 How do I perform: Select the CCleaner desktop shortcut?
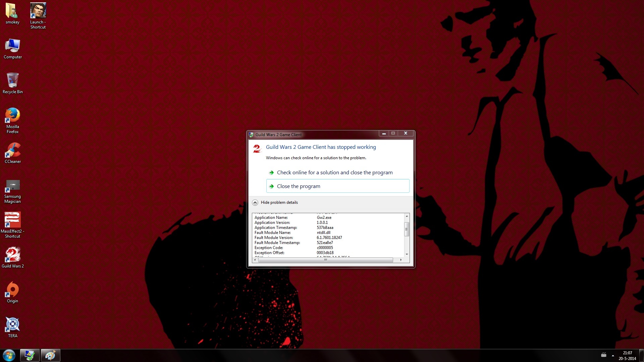(x=12, y=153)
